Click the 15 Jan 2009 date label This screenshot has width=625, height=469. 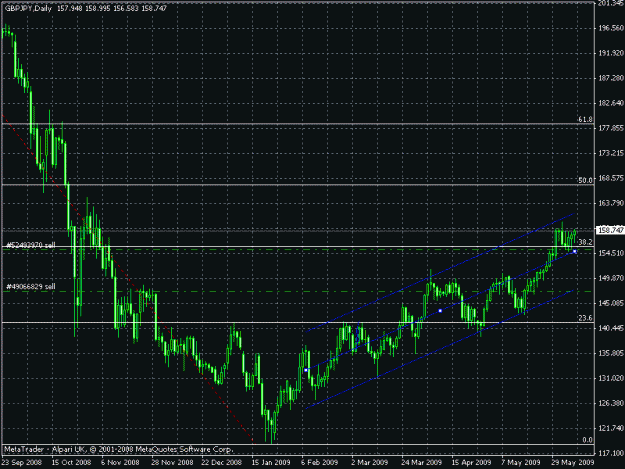pyautogui.click(x=271, y=462)
